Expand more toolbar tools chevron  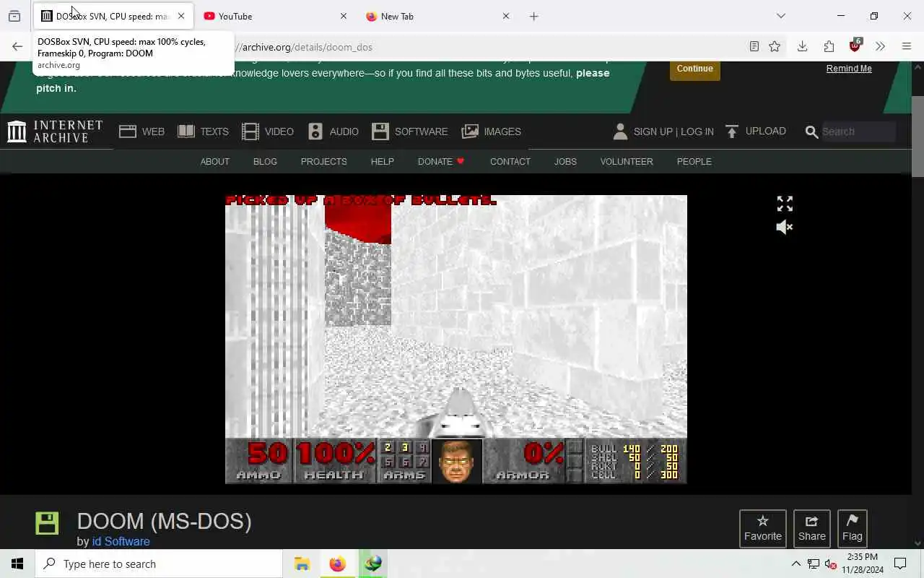pyautogui.click(x=880, y=47)
